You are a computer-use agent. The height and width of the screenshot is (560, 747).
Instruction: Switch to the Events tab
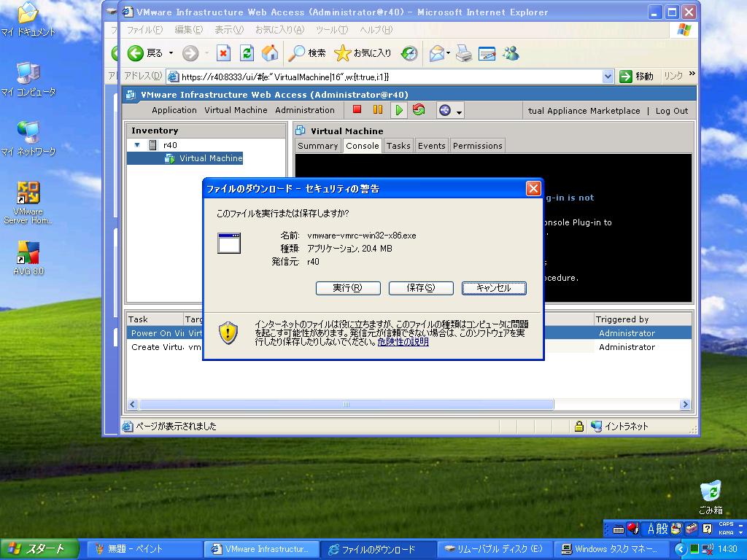click(x=432, y=146)
